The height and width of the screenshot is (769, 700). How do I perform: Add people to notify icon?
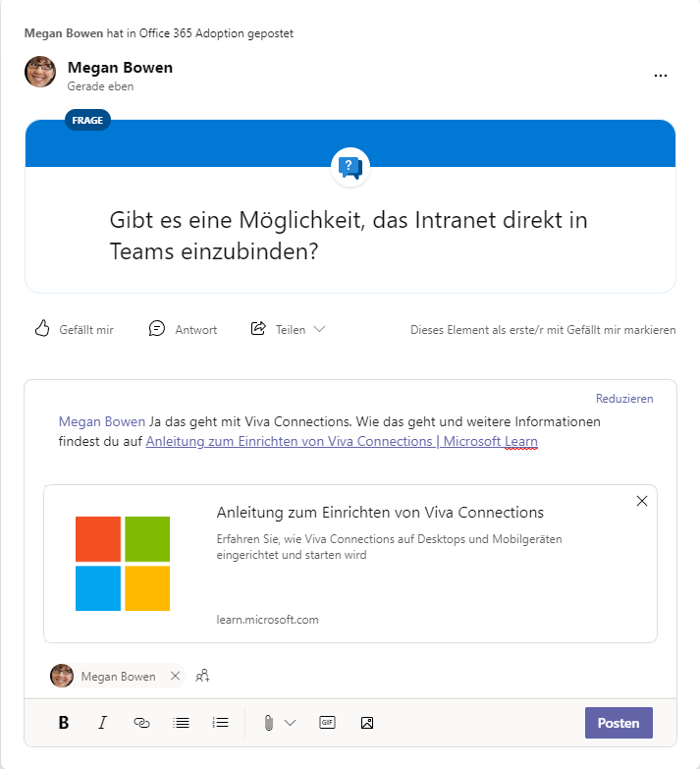(x=203, y=676)
